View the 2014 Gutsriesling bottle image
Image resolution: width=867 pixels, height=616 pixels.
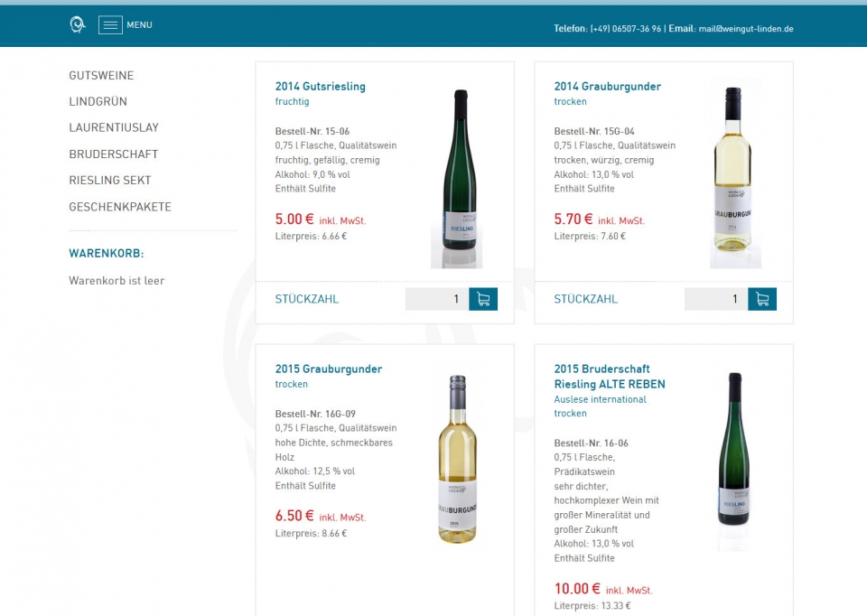pyautogui.click(x=457, y=176)
